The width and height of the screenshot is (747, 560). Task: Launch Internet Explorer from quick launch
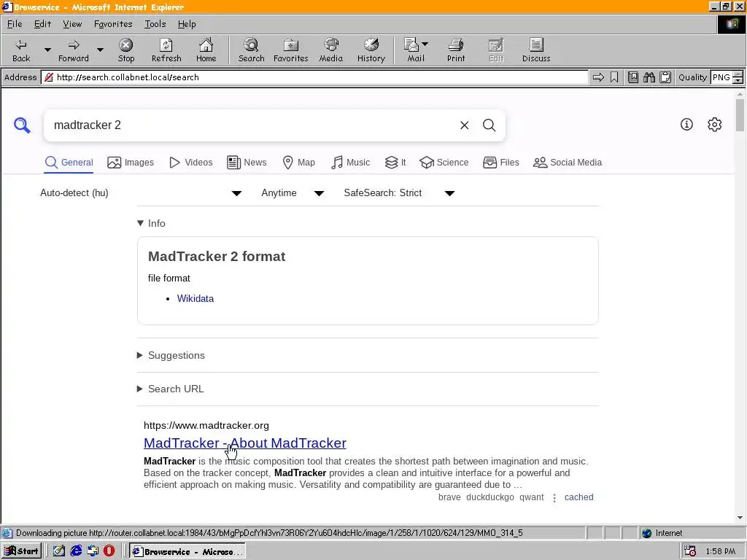pos(76,551)
